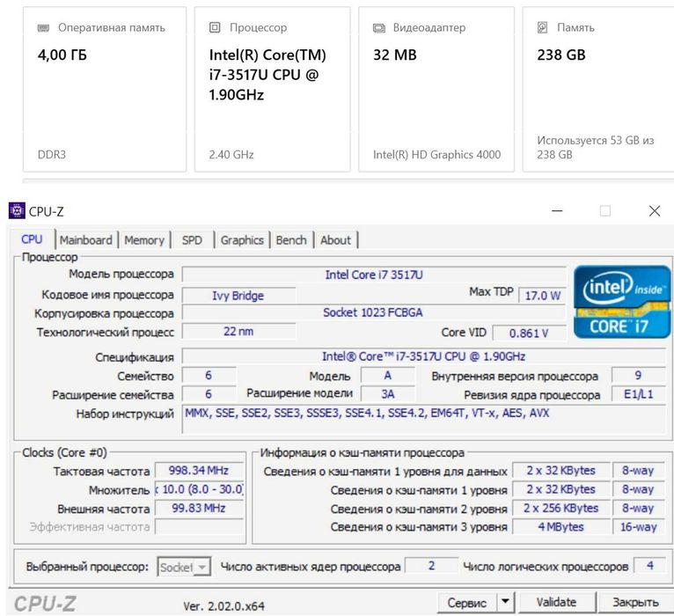Viewport: 674px width, 616px height.
Task: Click the Intel(R) Core(TM) i7-3517U processor card text
Action: coord(267,75)
